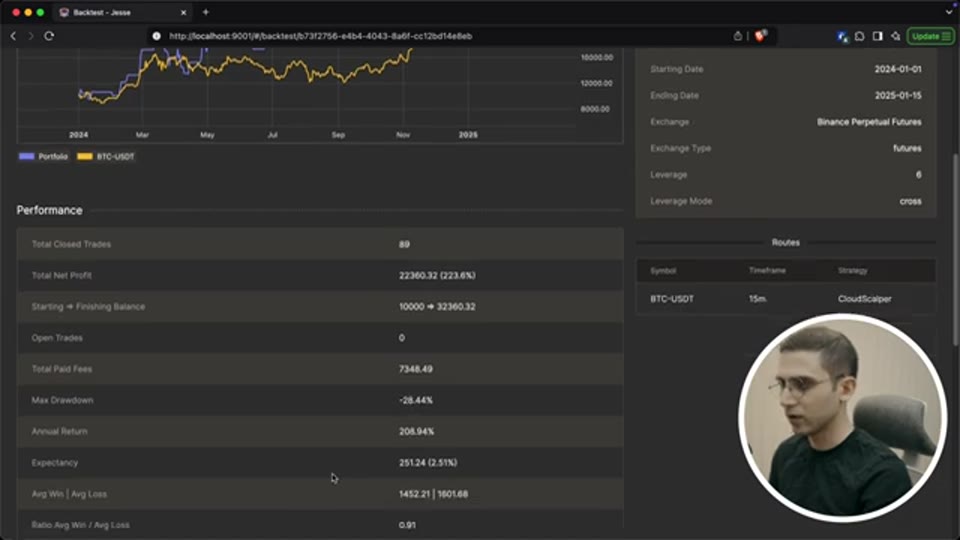
Task: Click the Total Closed Trades row
Action: point(320,244)
